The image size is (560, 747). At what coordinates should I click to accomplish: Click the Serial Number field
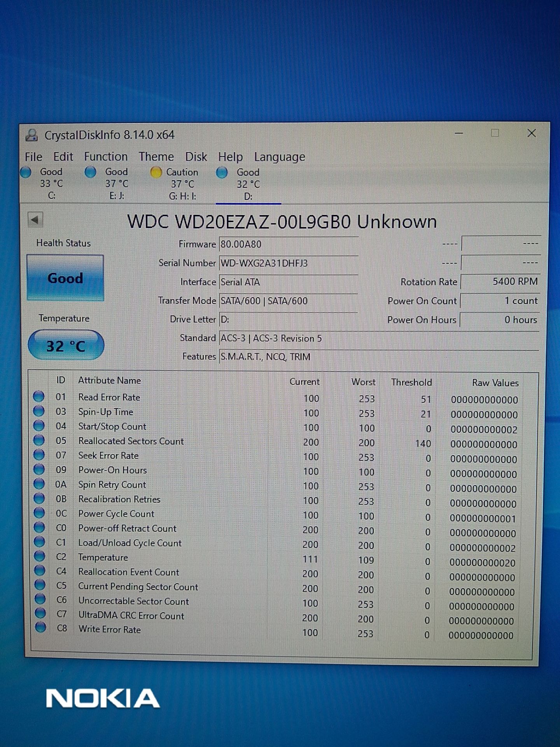tap(288, 263)
